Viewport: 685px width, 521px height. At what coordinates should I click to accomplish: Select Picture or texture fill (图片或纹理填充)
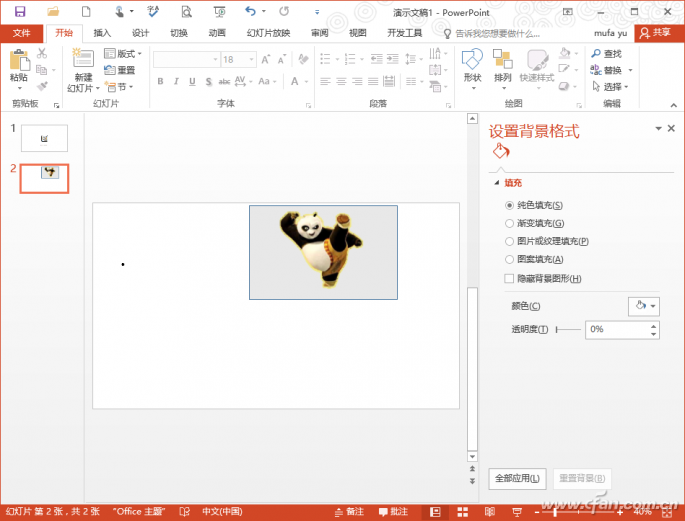pyautogui.click(x=509, y=241)
